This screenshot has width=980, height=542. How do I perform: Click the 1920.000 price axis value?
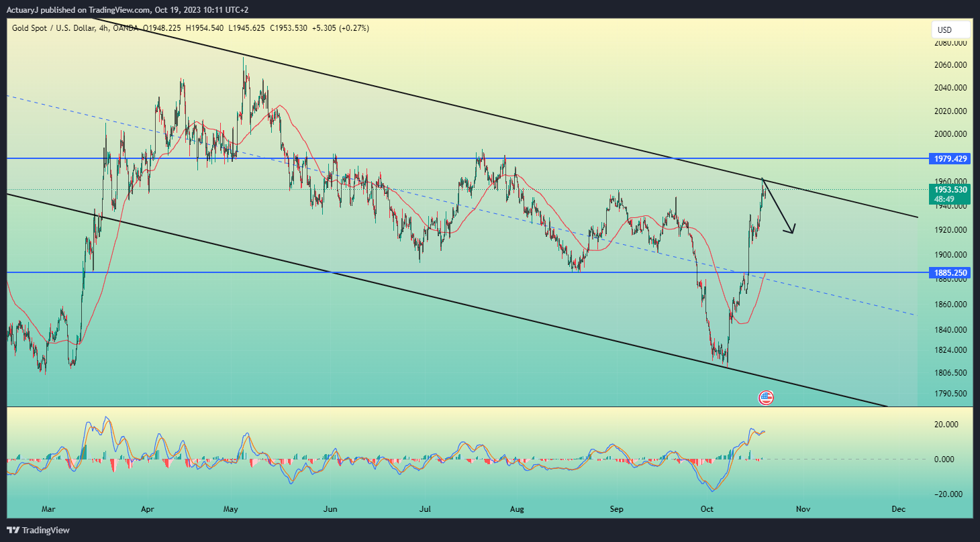[950, 230]
